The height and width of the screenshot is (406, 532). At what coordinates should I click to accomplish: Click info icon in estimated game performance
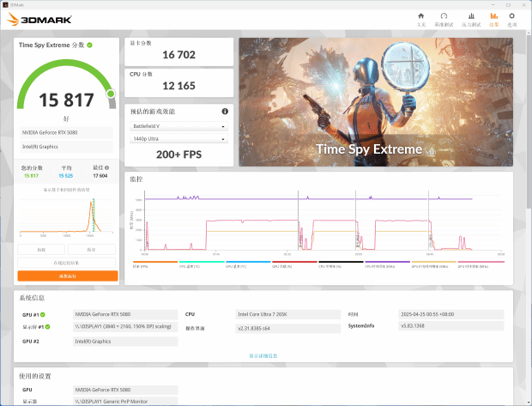[x=225, y=112]
